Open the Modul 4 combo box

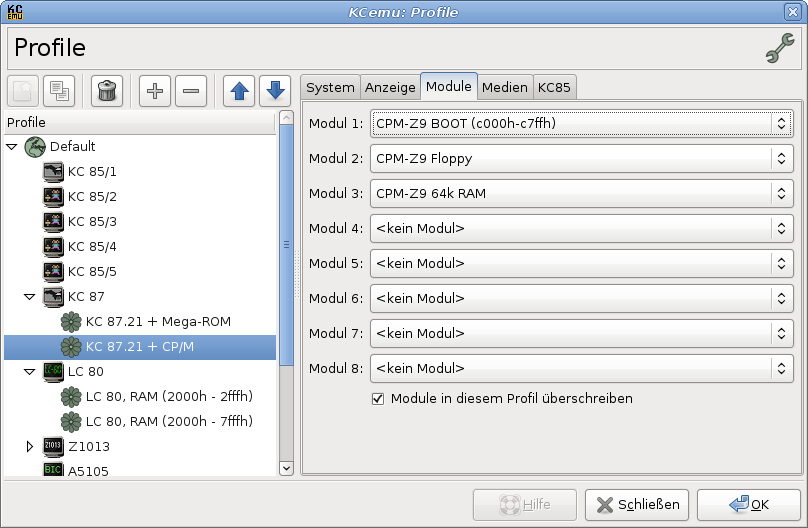[x=581, y=229]
